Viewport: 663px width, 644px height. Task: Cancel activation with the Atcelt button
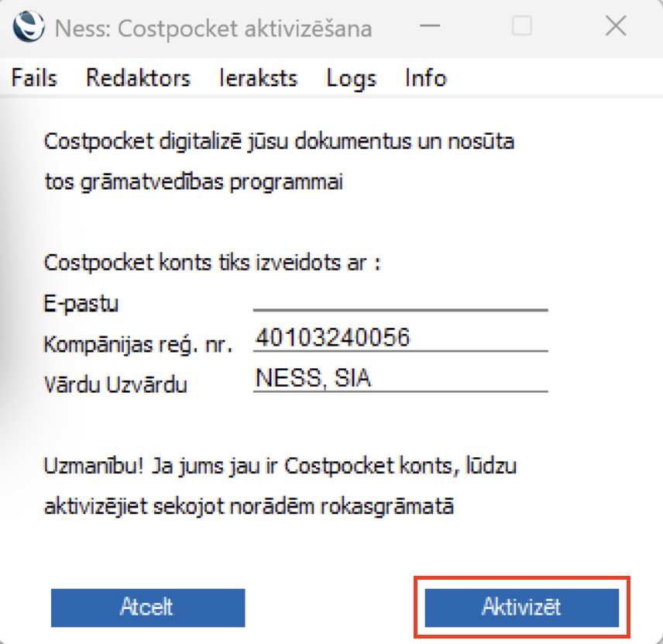(x=148, y=608)
